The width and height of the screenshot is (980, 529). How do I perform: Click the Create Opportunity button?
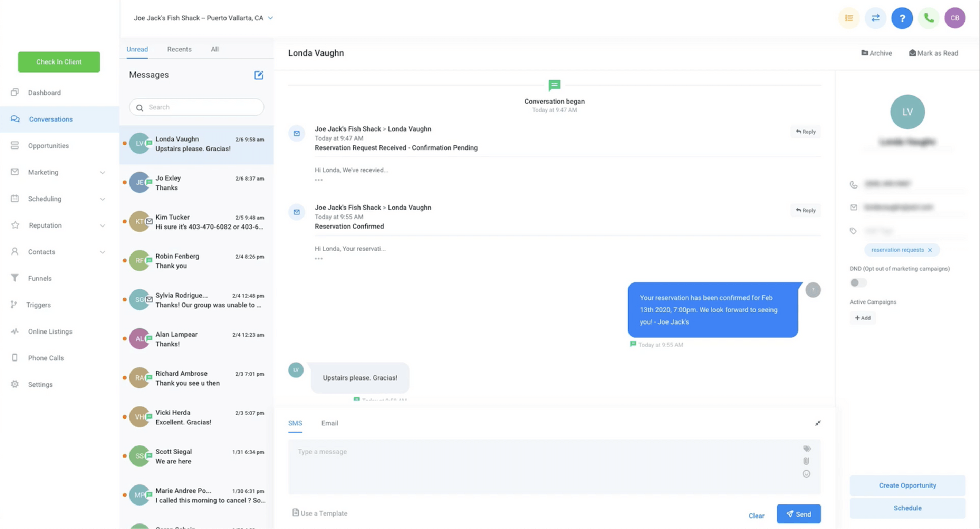click(907, 485)
